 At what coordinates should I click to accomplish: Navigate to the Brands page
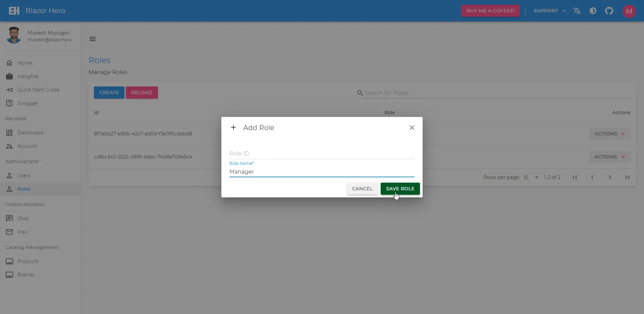[26, 274]
